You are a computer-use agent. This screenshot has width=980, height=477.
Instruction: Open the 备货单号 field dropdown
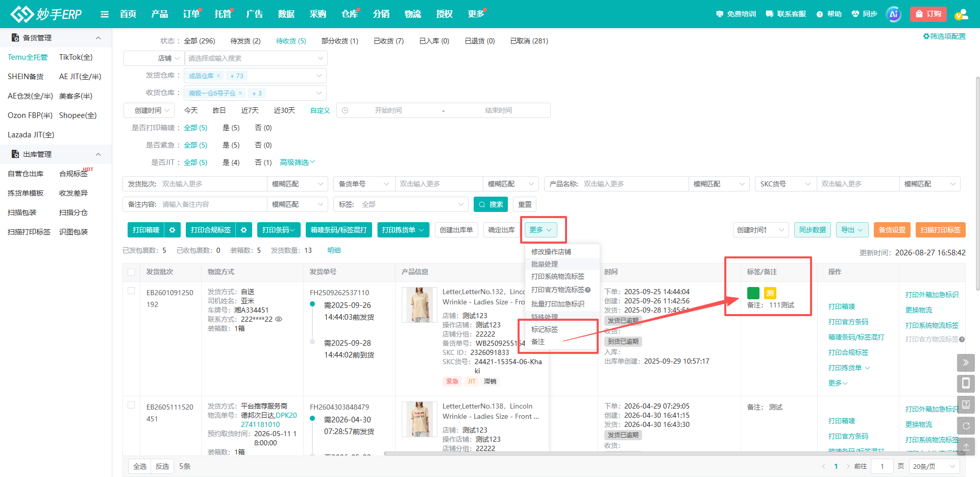364,184
